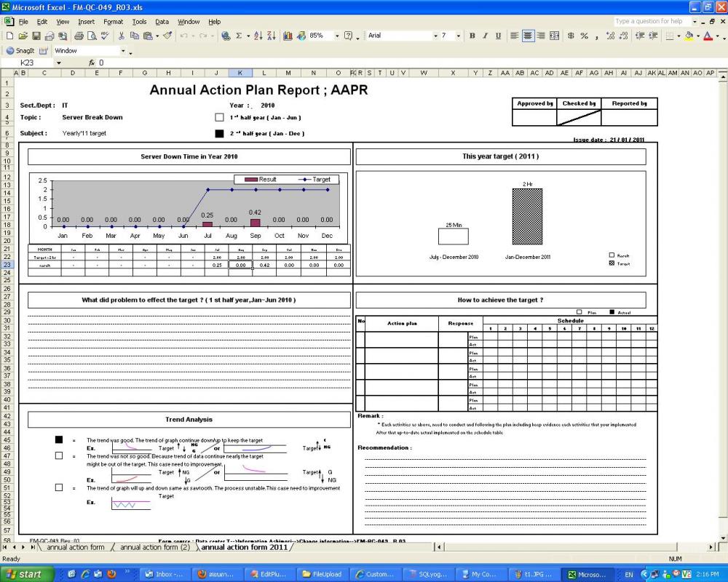728x582 pixels.
Task: Check the sawtooth trend checkbox
Action: coord(59,487)
